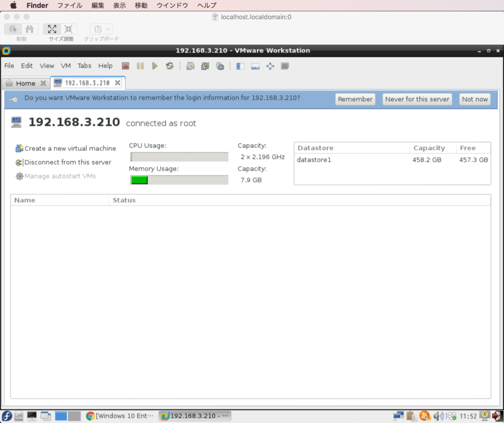Switch to the blue workspace pager

(61, 416)
